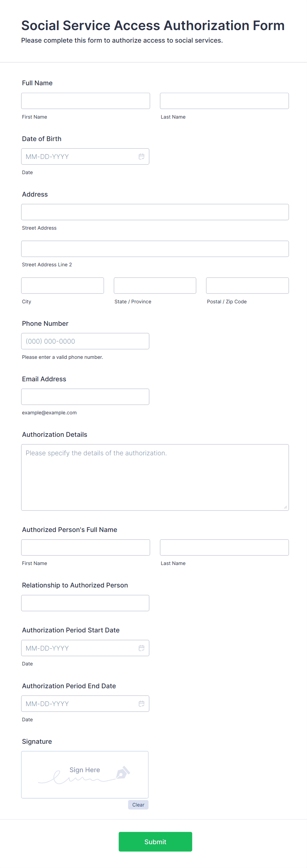This screenshot has width=307, height=868.
Task: Select the Relationship to Authorized Person field
Action: tap(85, 603)
